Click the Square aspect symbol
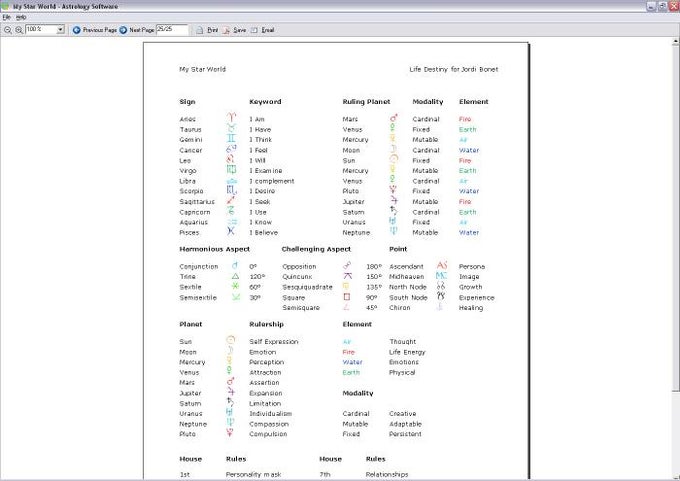The image size is (680, 481). (x=347, y=297)
